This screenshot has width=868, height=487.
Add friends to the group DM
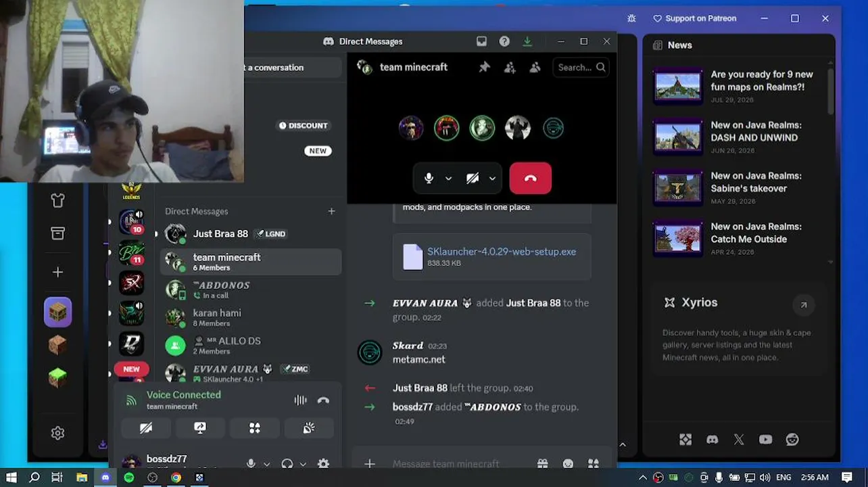(510, 67)
